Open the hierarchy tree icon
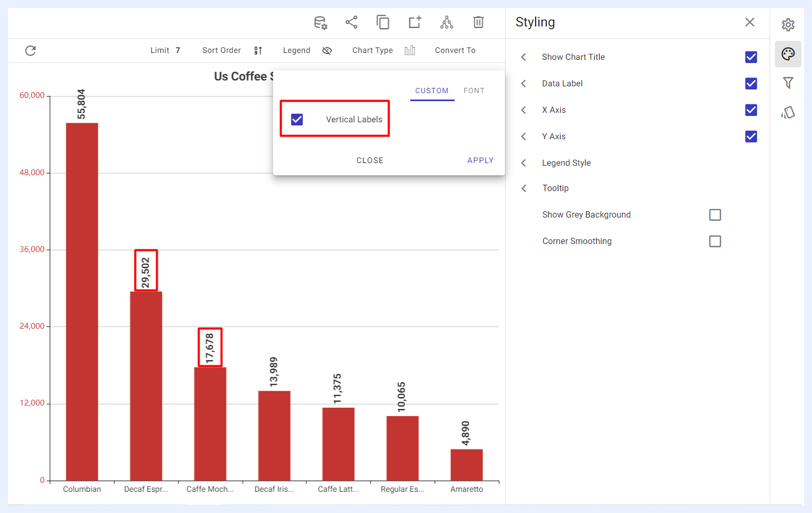 pyautogui.click(x=447, y=22)
